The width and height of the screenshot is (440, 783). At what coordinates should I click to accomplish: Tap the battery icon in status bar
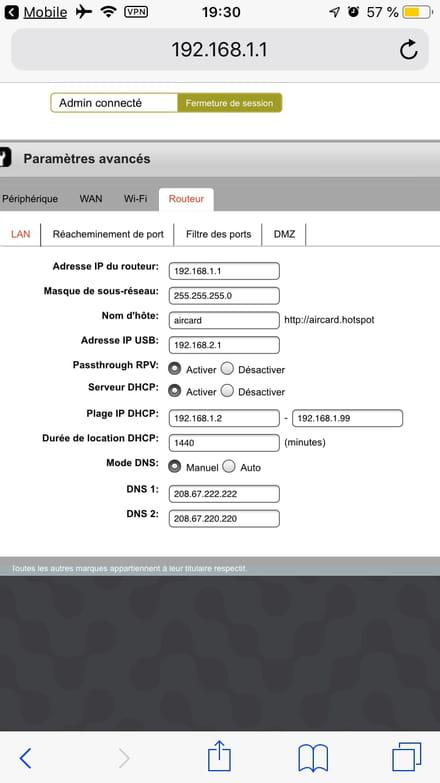click(x=418, y=12)
